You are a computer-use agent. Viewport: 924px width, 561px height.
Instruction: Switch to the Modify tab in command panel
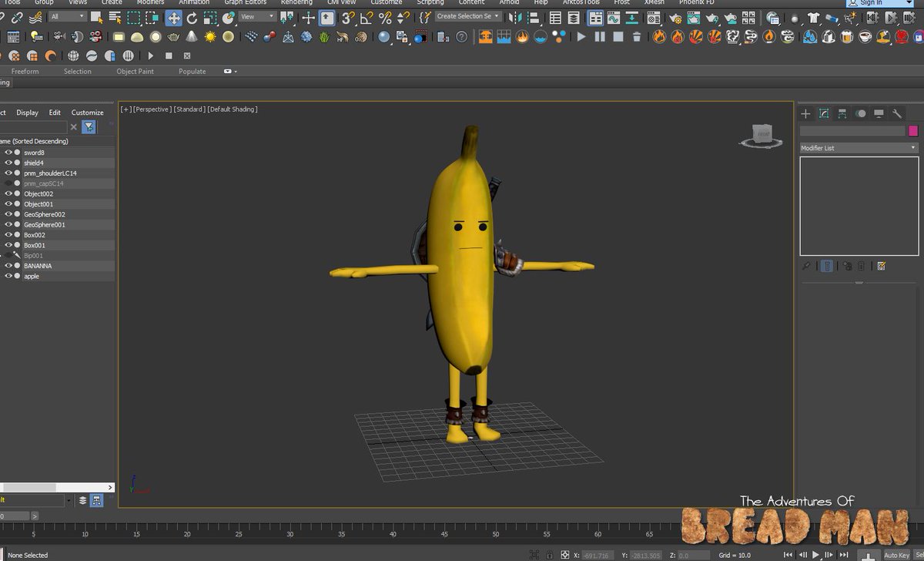[824, 114]
